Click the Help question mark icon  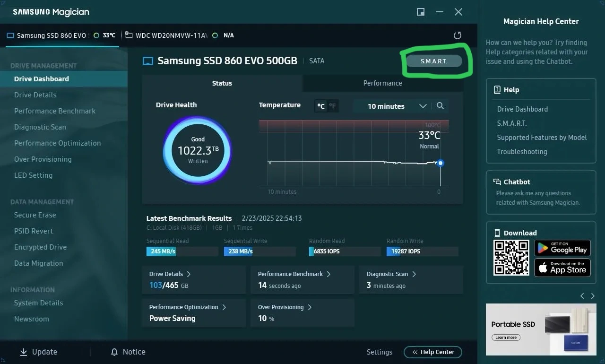pos(497,90)
